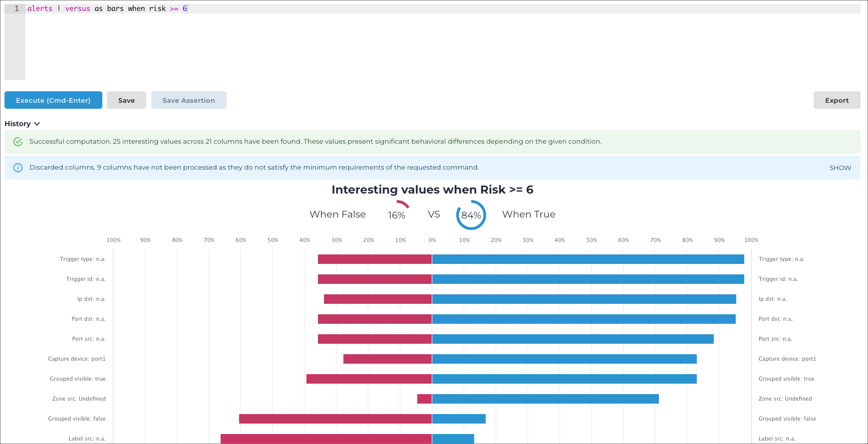
Task: Click the 84% When True circle gauge
Action: [x=471, y=215]
